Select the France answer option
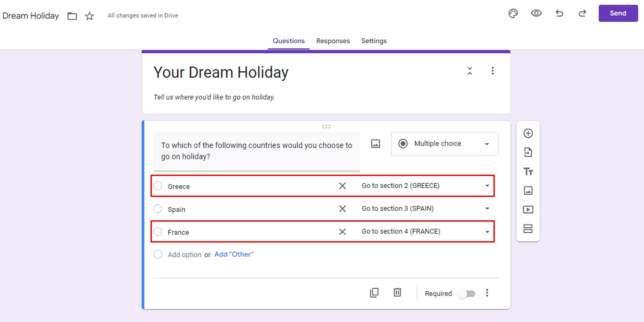Viewport: 644px width, 322px height. tap(158, 231)
